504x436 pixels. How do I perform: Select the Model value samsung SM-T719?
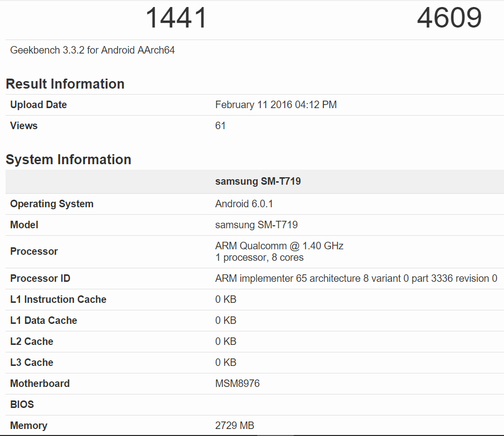click(256, 225)
